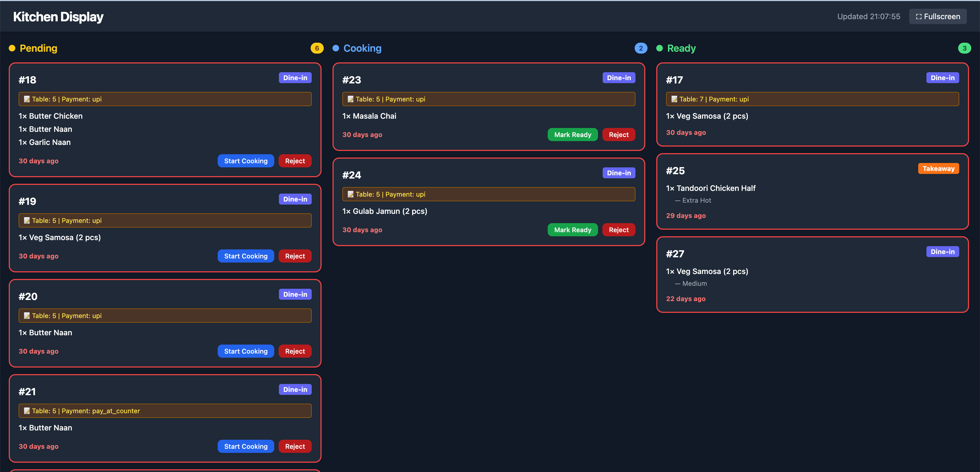Click the memo icon on order #23
Viewport: 980px width, 472px height.
tap(350, 99)
